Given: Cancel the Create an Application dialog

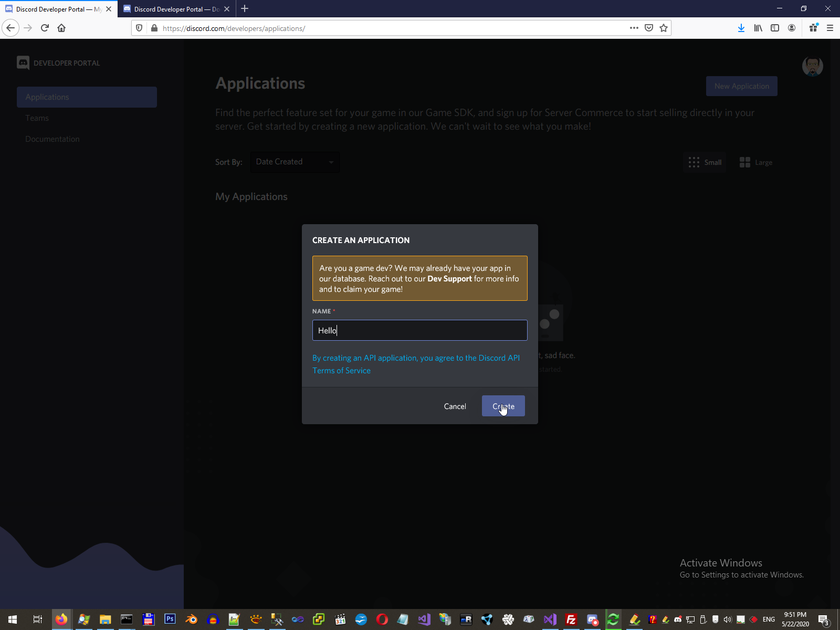Looking at the screenshot, I should [x=455, y=406].
